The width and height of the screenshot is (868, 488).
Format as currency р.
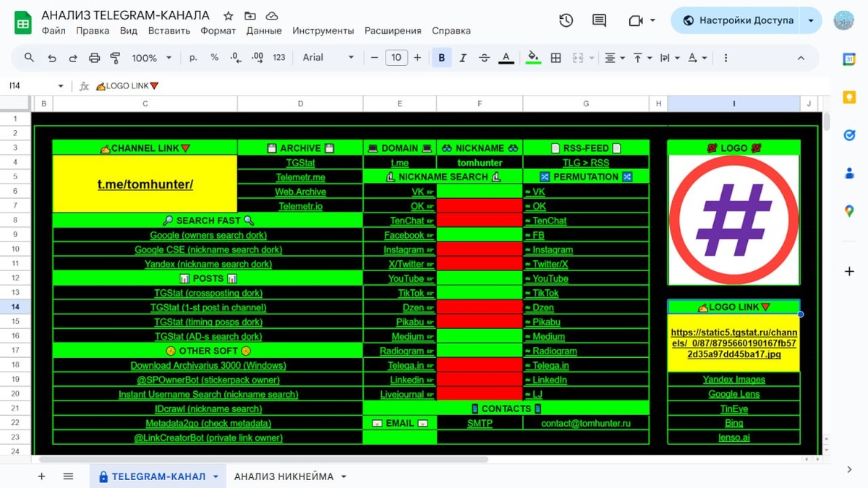[x=193, y=58]
